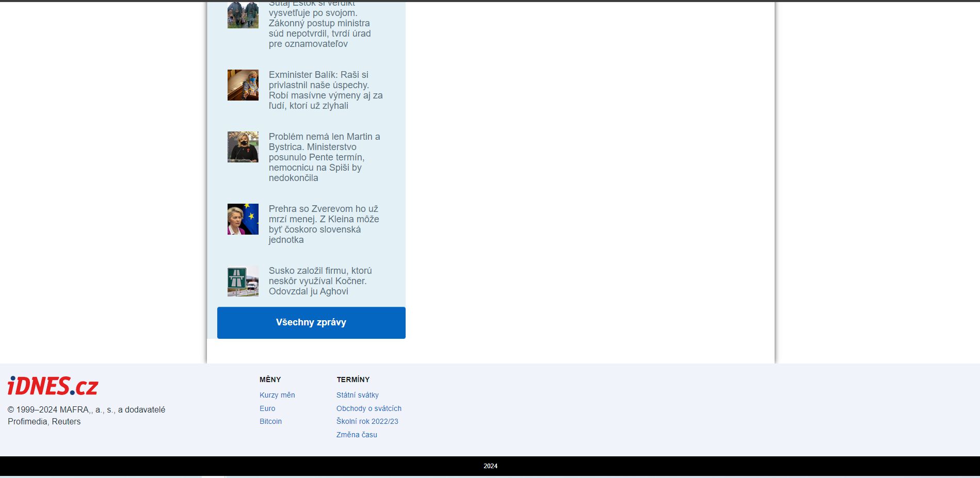
Task: Open 'Změna času' footer link
Action: pos(357,435)
